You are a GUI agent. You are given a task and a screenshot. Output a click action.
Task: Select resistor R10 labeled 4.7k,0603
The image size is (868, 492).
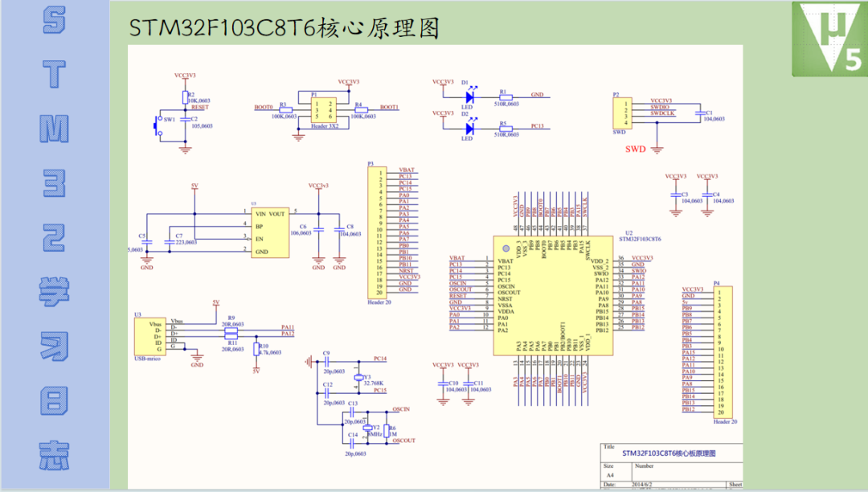(256, 349)
